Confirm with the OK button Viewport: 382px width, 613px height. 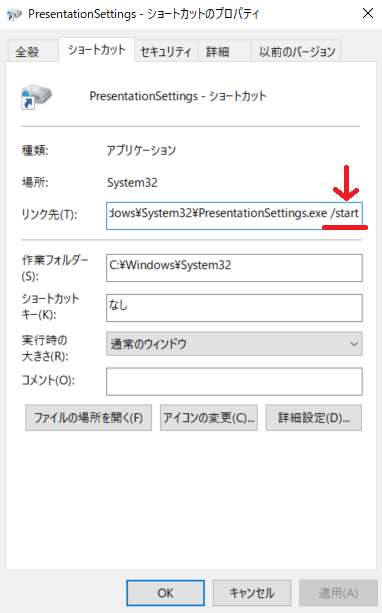tap(165, 593)
